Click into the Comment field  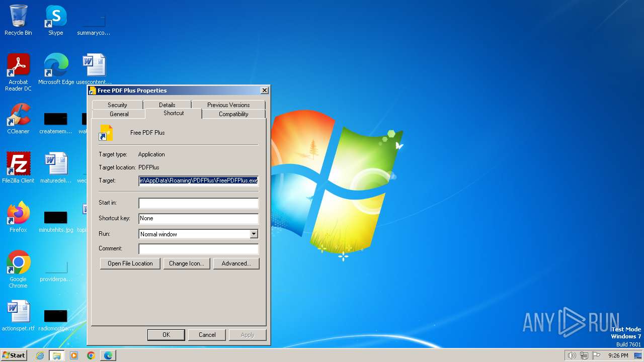tap(199, 249)
